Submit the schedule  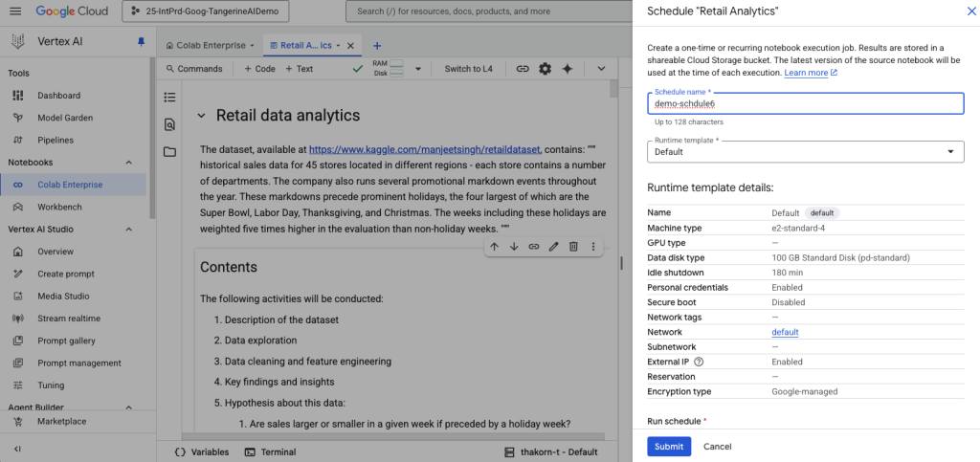click(669, 447)
